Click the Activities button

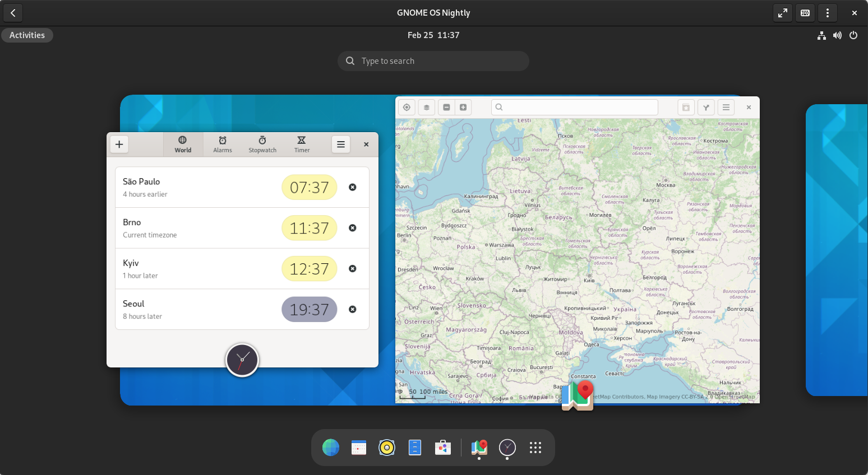27,35
